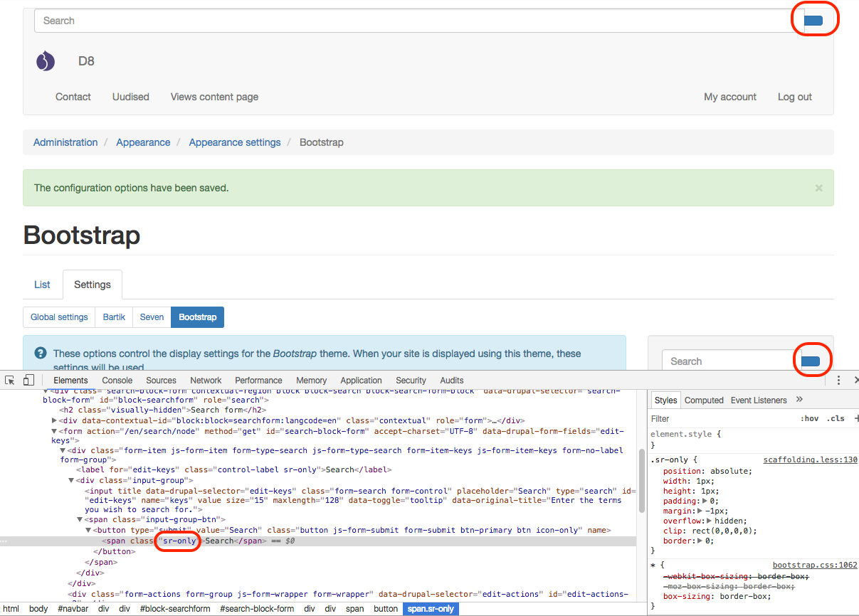Expand the data-contextual-id div node
The image size is (859, 616).
(x=56, y=420)
